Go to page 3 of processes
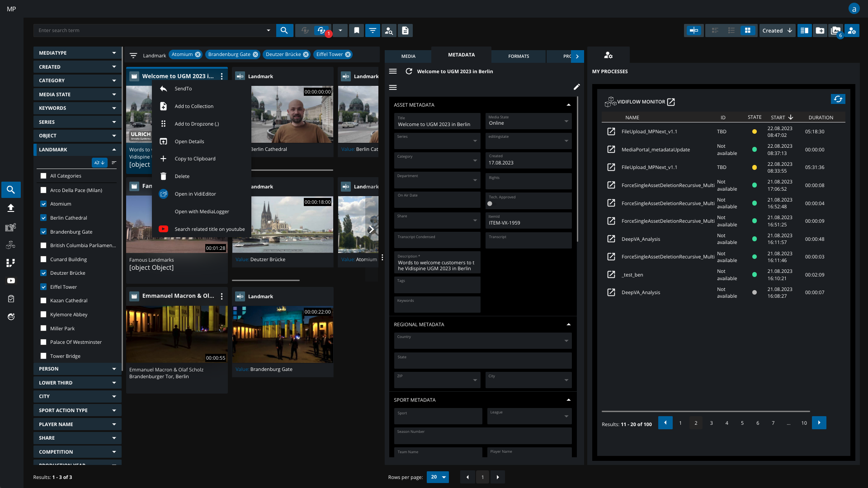The height and width of the screenshot is (488, 868). tap(711, 423)
